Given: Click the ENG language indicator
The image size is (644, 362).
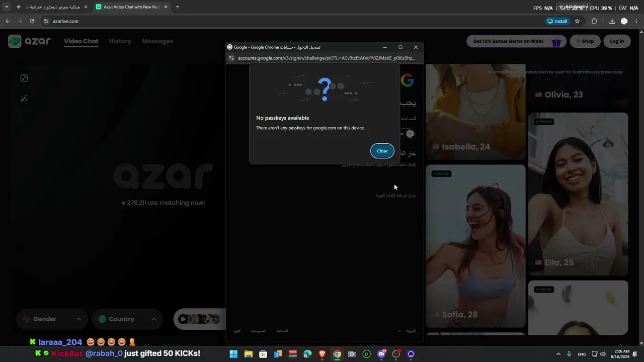Looking at the screenshot, I should [582, 354].
